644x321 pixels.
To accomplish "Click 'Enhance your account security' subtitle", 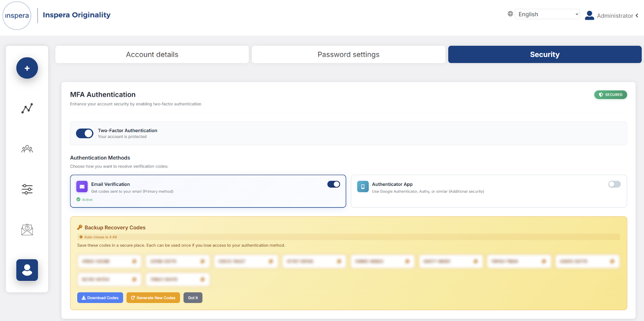I will click(136, 104).
